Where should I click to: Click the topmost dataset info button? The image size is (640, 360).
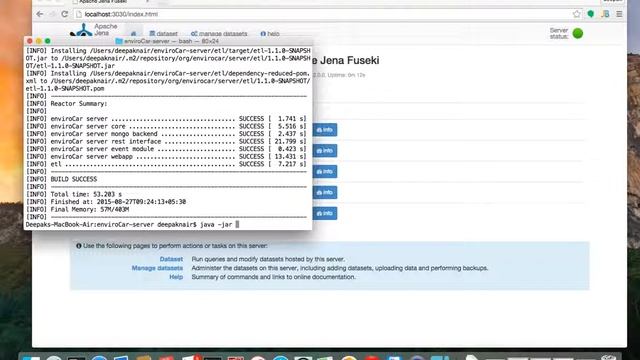pyautogui.click(x=325, y=130)
